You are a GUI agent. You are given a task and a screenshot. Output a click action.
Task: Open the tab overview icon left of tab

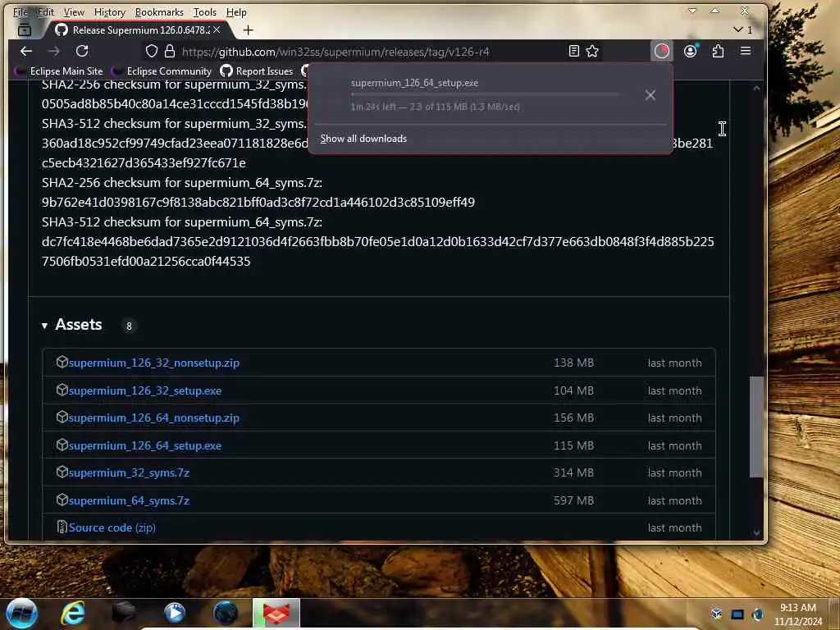coord(25,30)
